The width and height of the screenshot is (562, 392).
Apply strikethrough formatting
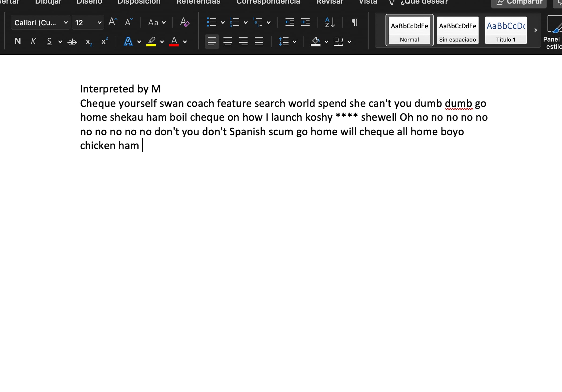click(x=72, y=42)
